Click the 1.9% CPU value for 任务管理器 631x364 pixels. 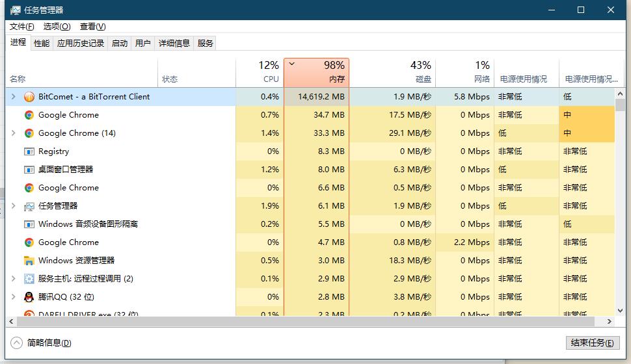coord(270,206)
